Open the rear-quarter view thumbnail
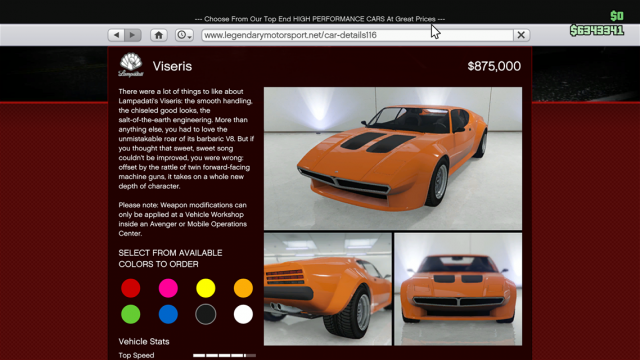The height and width of the screenshot is (360, 640). (328, 289)
